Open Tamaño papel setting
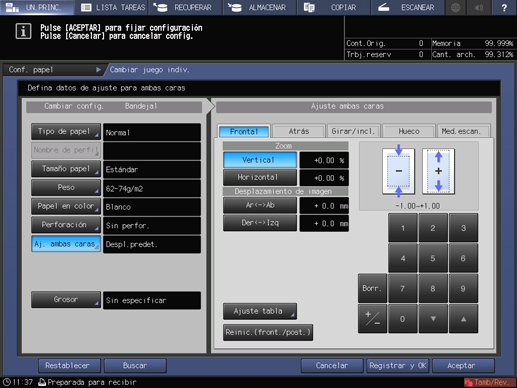 (66, 169)
